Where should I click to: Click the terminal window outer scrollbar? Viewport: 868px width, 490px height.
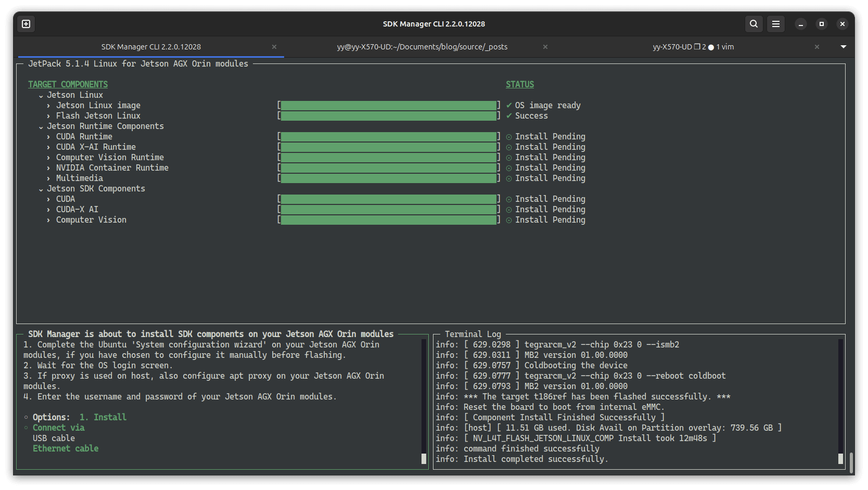click(851, 462)
